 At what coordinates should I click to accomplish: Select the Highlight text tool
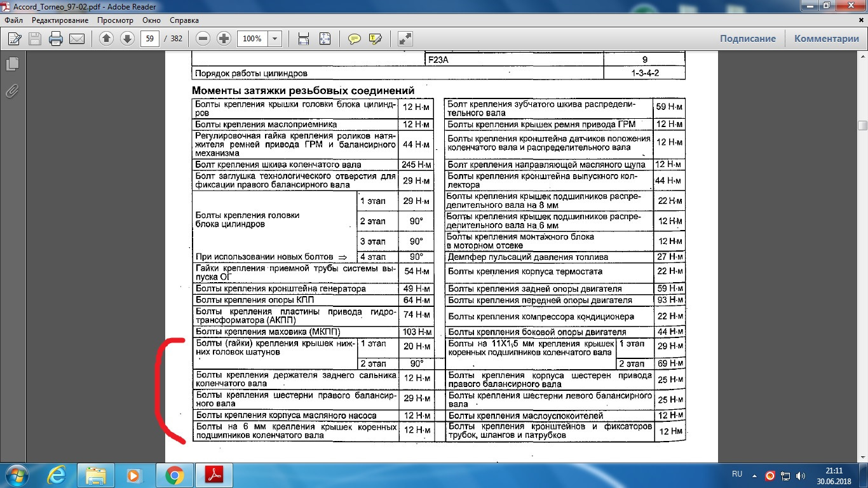click(x=375, y=39)
